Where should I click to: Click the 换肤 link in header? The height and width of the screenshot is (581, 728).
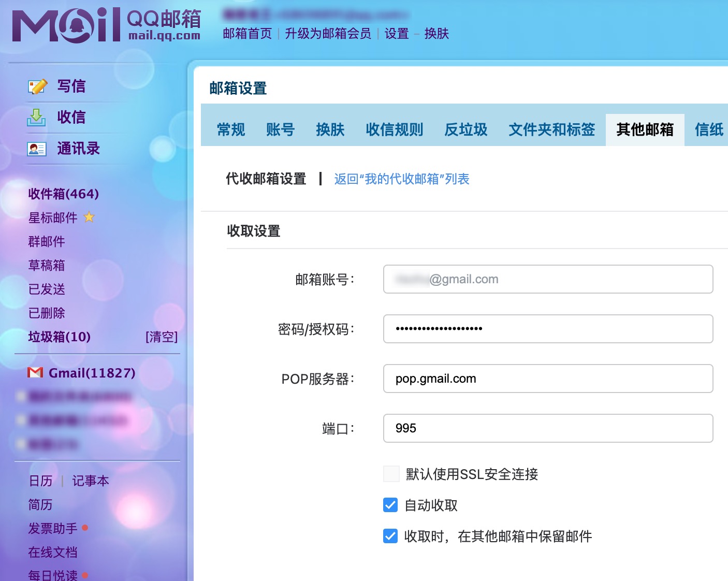tap(436, 34)
